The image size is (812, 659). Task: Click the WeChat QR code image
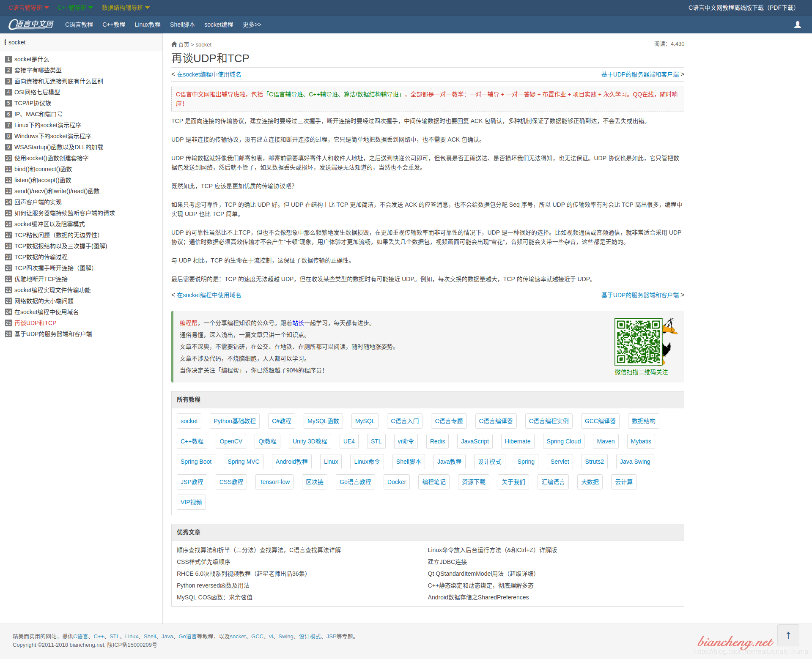pyautogui.click(x=638, y=342)
